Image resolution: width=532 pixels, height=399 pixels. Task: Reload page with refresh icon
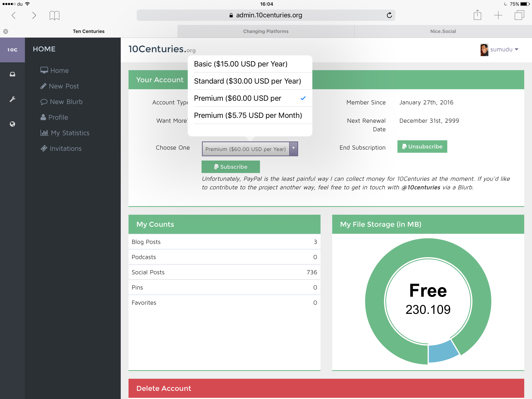pyautogui.click(x=389, y=15)
